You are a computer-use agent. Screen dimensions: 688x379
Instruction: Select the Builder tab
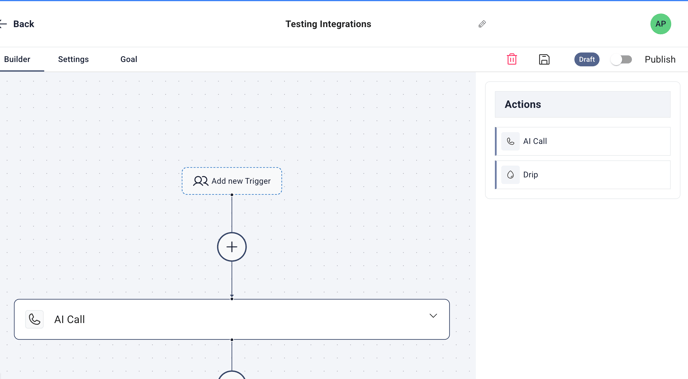[17, 59]
